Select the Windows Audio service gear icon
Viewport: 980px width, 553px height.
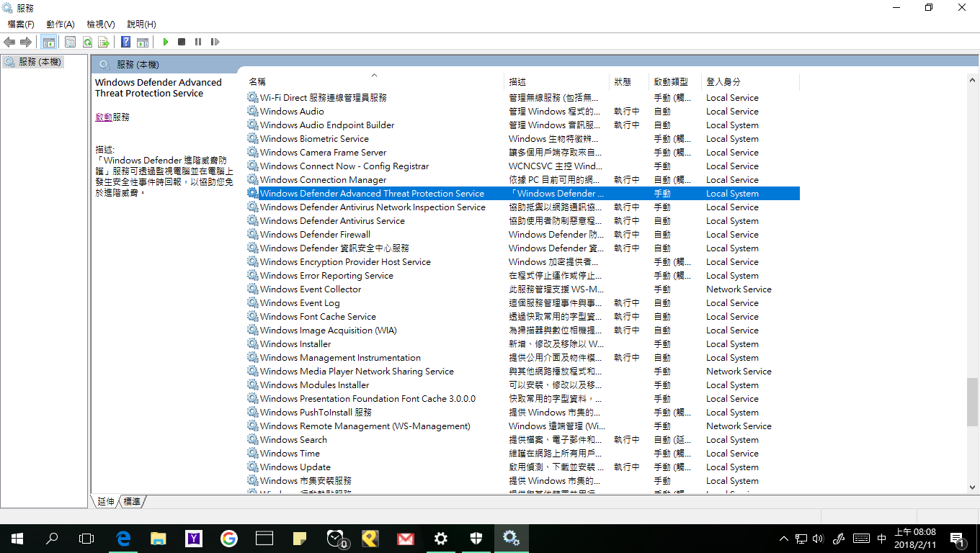point(252,111)
